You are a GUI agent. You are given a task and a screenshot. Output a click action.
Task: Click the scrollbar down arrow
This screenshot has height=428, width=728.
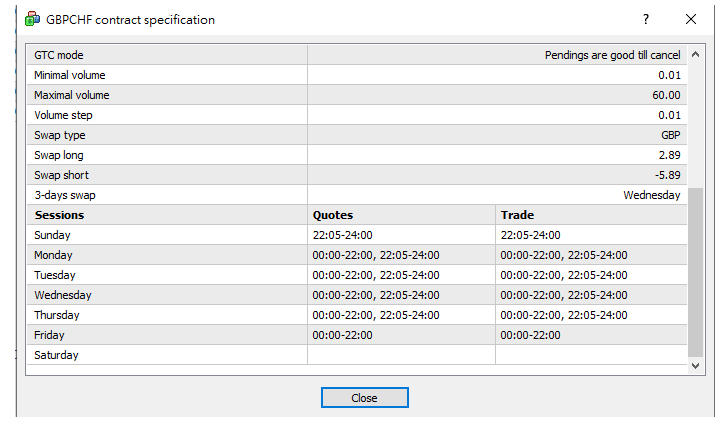[x=695, y=366]
